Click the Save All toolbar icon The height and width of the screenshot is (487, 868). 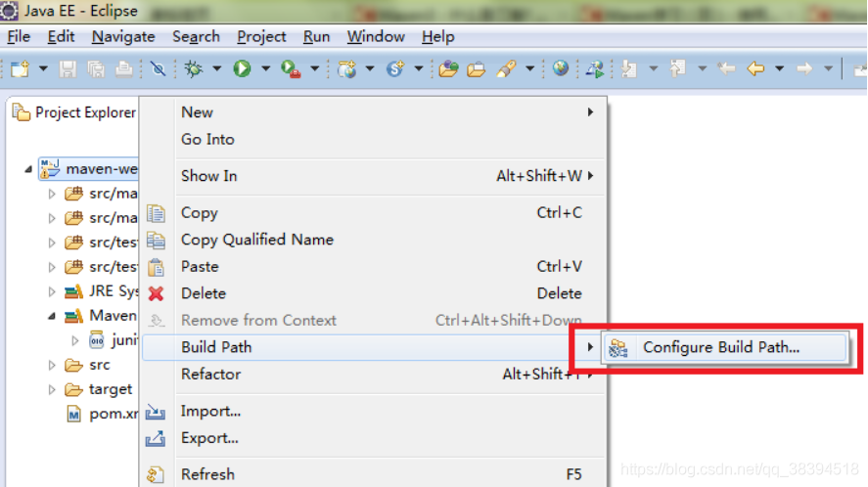click(96, 69)
